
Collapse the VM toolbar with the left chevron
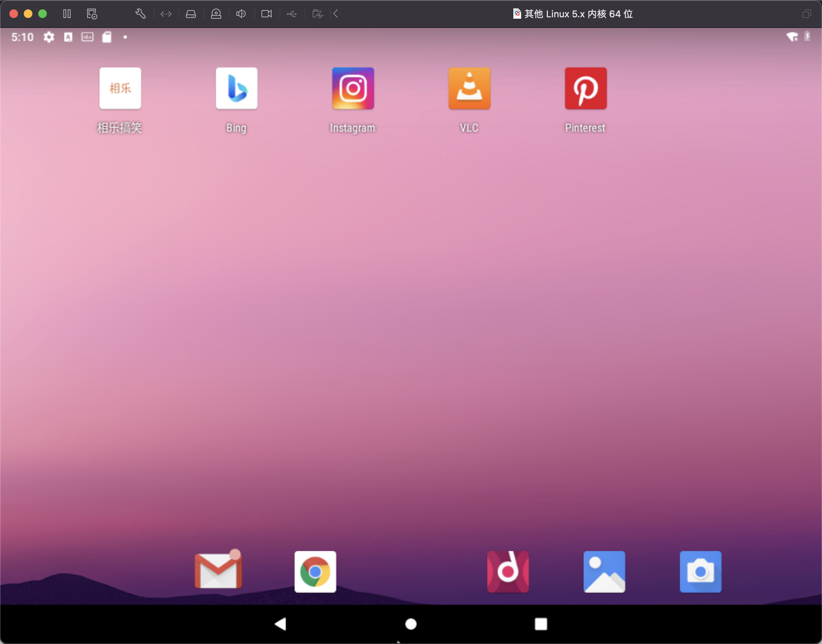point(336,14)
